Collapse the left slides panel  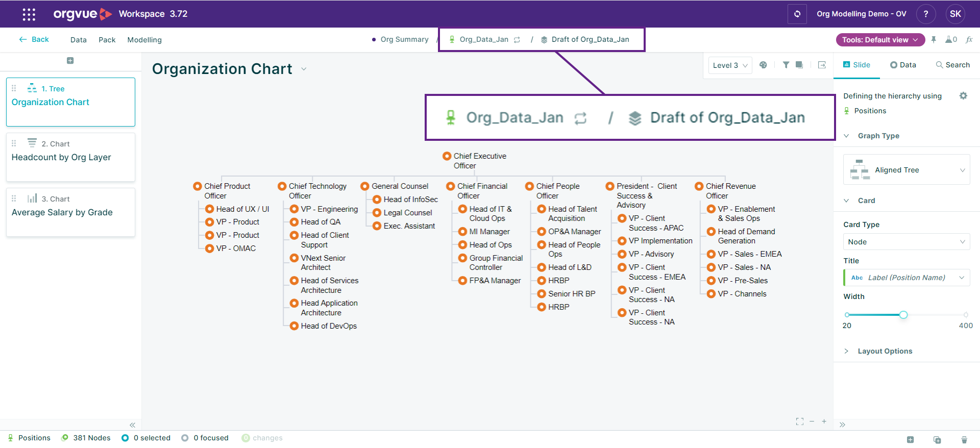(x=132, y=425)
